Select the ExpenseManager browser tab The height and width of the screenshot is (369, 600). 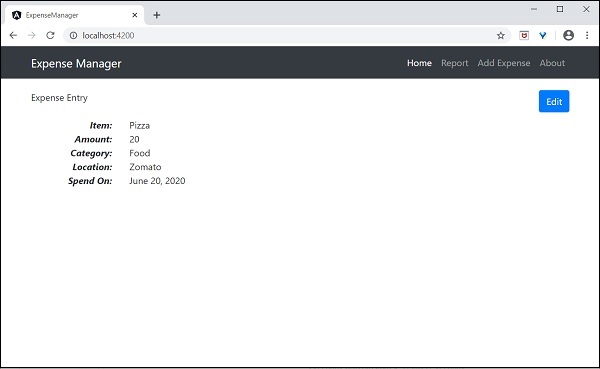pyautogui.click(x=75, y=15)
